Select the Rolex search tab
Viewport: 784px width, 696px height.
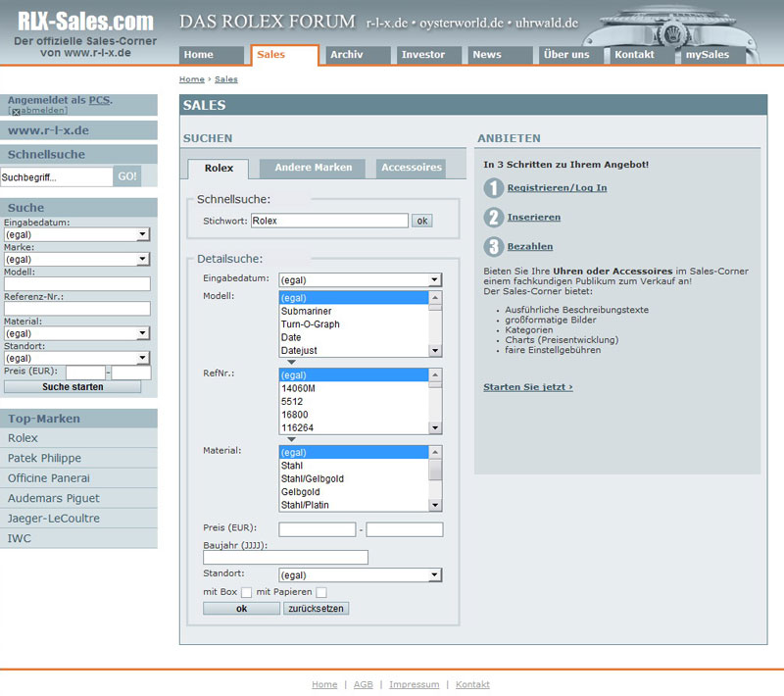[219, 169]
